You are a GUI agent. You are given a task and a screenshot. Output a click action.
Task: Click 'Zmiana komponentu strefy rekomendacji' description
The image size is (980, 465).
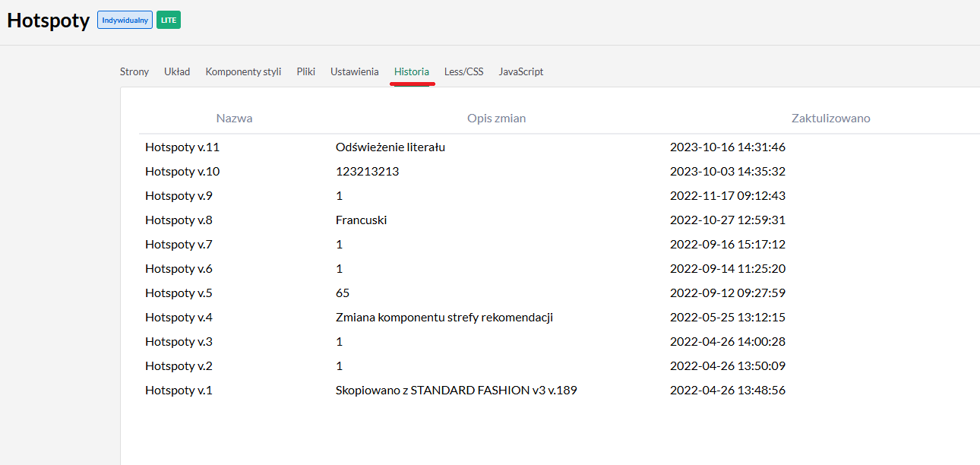point(444,318)
